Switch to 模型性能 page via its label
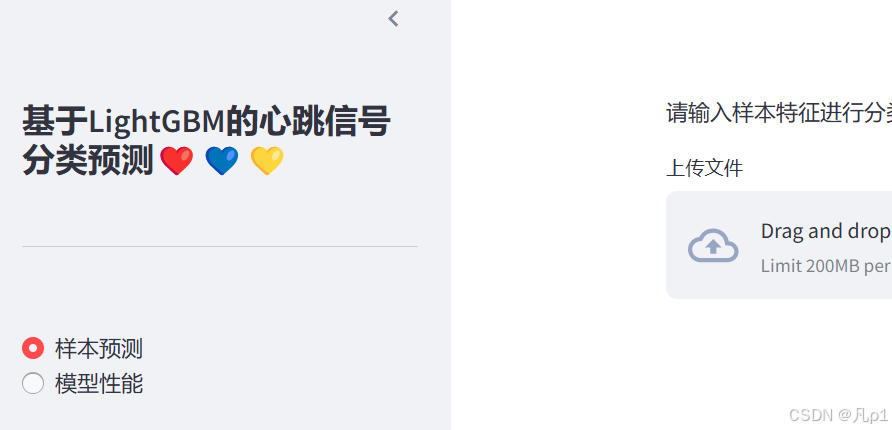This screenshot has width=892, height=430. (x=98, y=384)
